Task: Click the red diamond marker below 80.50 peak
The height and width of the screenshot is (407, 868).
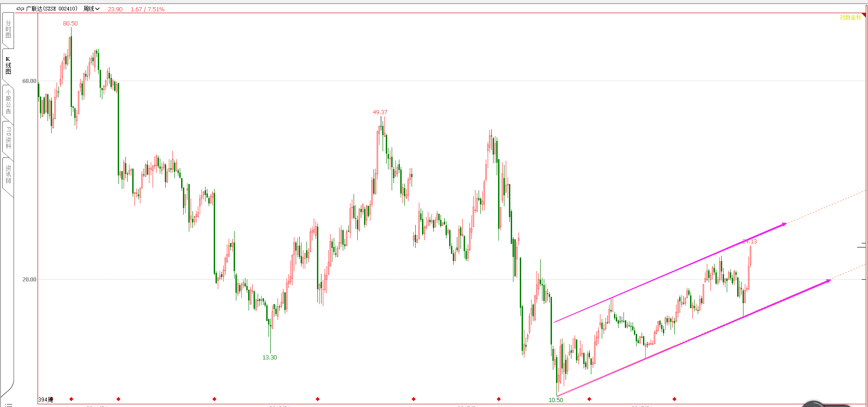Action: click(71, 399)
